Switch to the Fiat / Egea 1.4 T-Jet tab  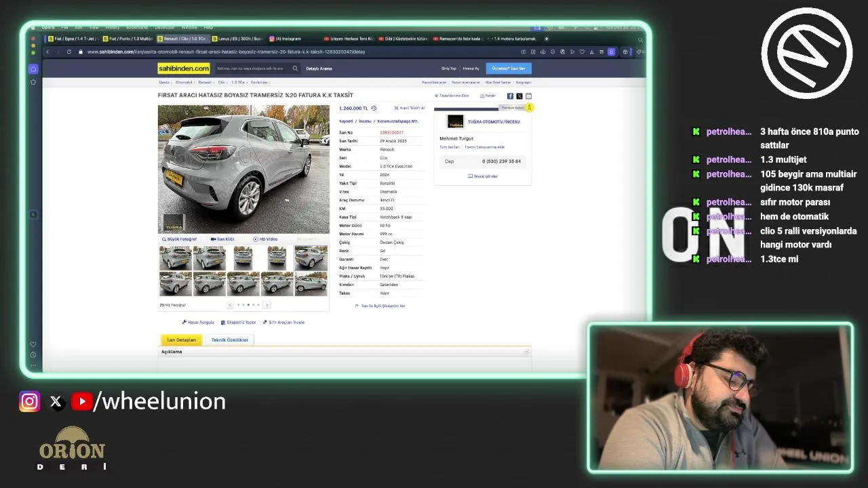[x=73, y=39]
